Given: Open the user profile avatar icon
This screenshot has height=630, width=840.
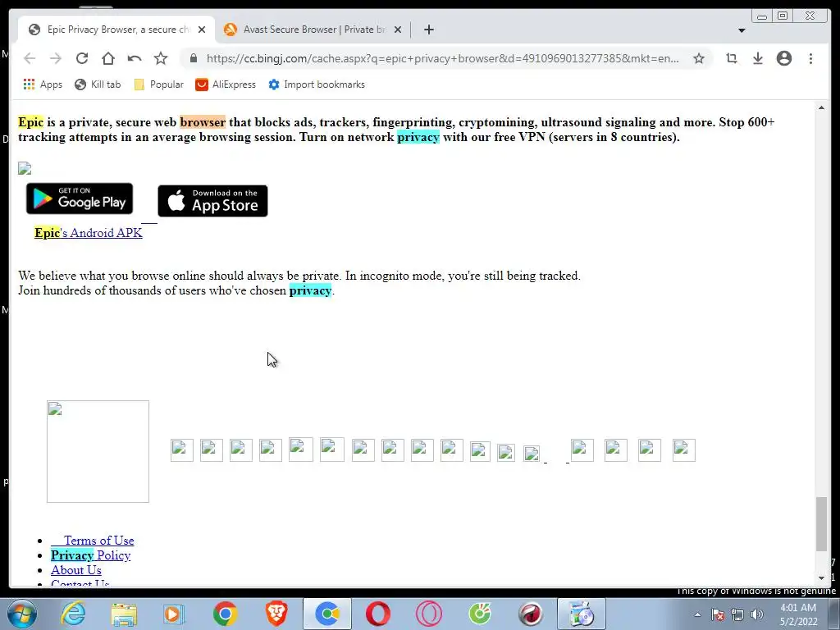Looking at the screenshot, I should 784,58.
